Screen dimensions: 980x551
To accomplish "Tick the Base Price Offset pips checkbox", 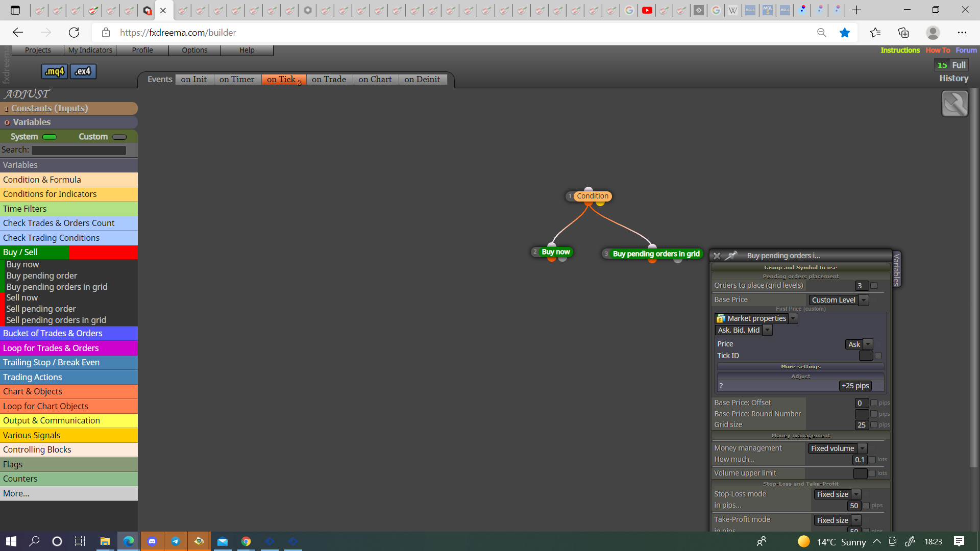I will click(x=874, y=403).
